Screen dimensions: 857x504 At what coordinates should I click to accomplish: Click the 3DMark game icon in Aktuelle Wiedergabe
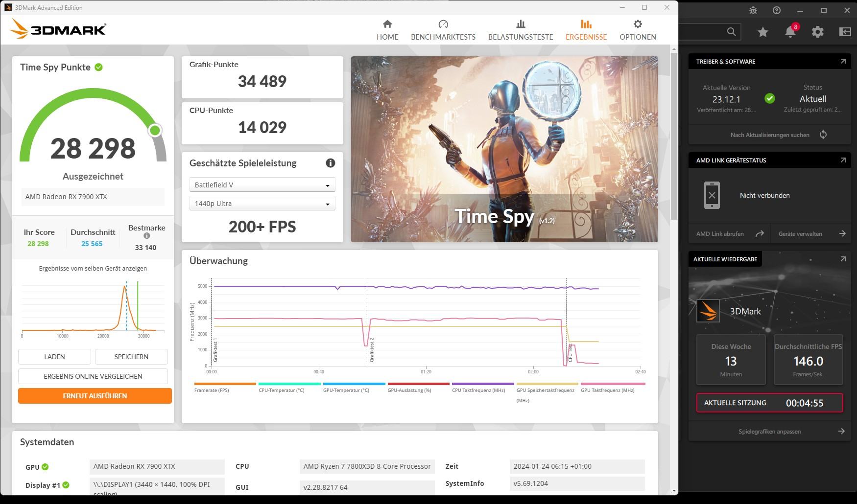(x=708, y=311)
